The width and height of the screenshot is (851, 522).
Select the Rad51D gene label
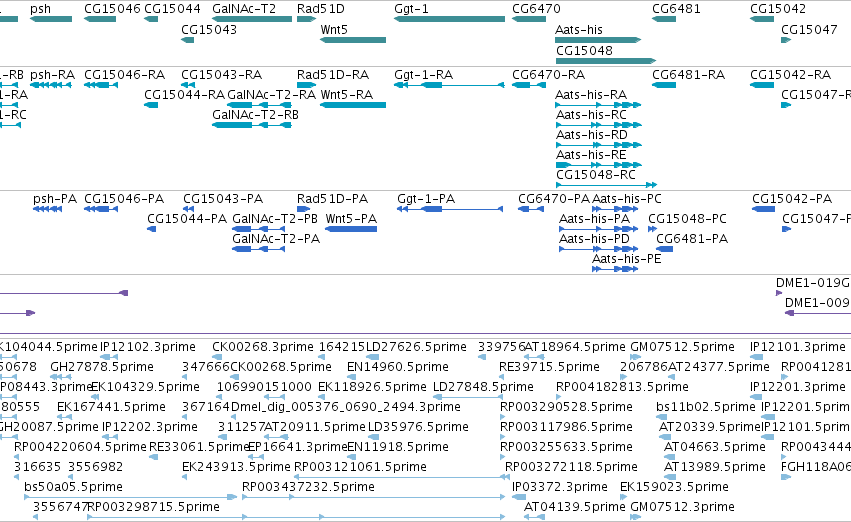[321, 9]
